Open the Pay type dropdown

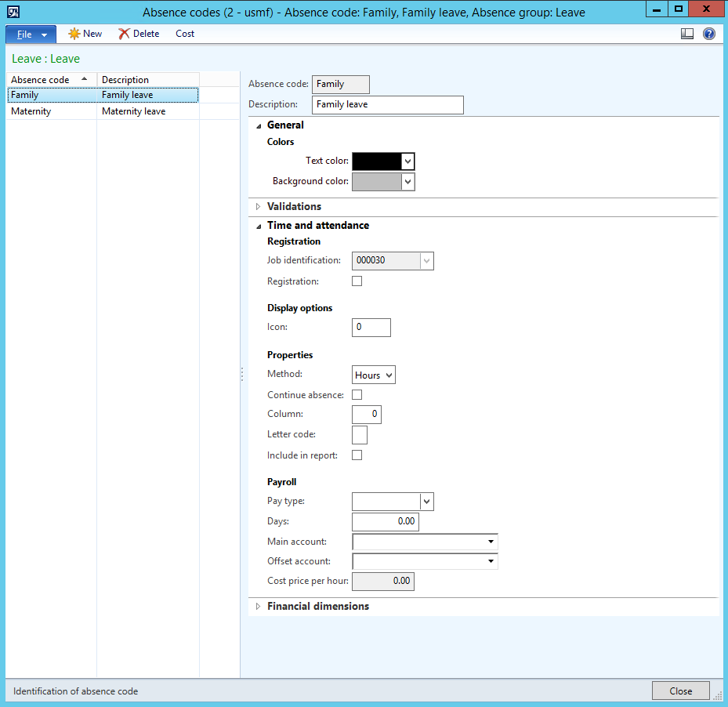point(426,502)
